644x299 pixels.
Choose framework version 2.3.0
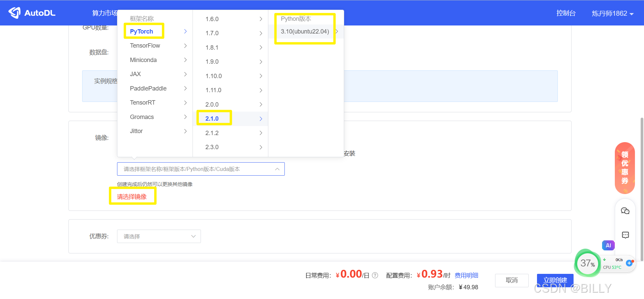tap(230, 147)
